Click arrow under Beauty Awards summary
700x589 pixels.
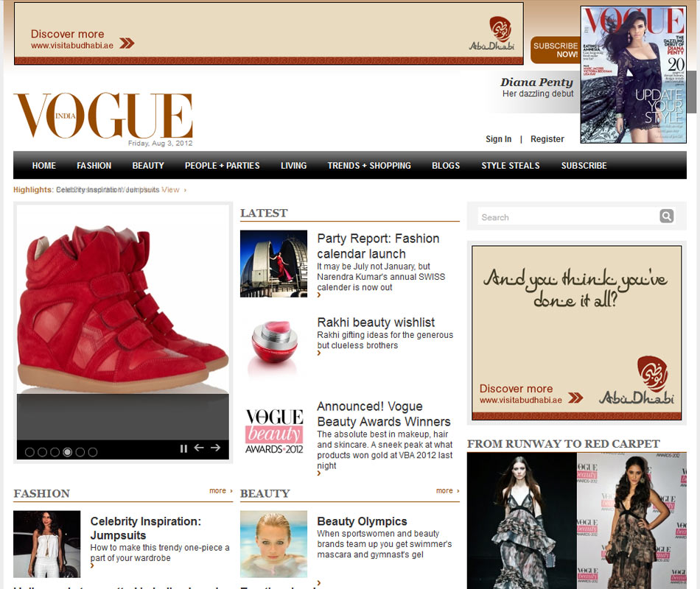click(319, 473)
